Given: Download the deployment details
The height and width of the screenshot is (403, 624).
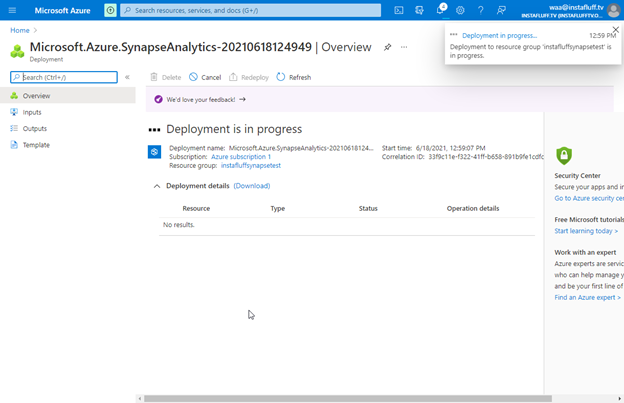Looking at the screenshot, I should 252,186.
